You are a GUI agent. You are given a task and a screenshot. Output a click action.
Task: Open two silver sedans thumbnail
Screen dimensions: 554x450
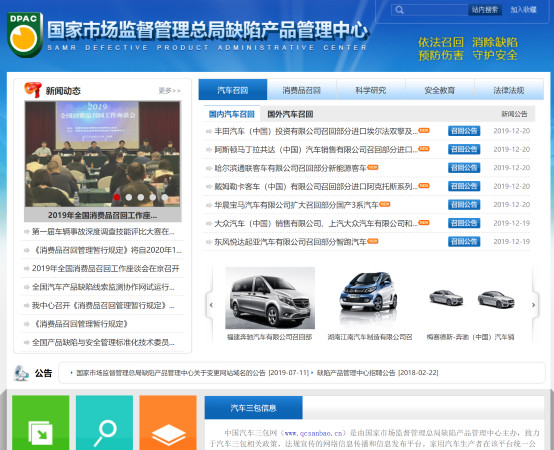pyautogui.click(x=471, y=298)
